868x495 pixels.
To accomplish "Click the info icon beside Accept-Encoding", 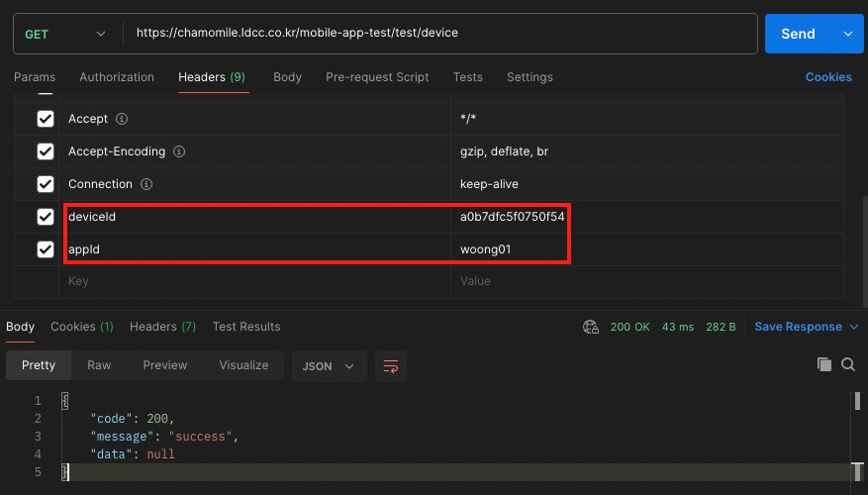I will [180, 151].
